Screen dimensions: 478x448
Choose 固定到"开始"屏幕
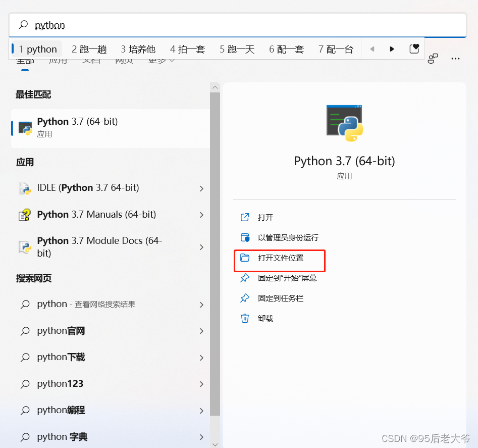[x=287, y=278]
